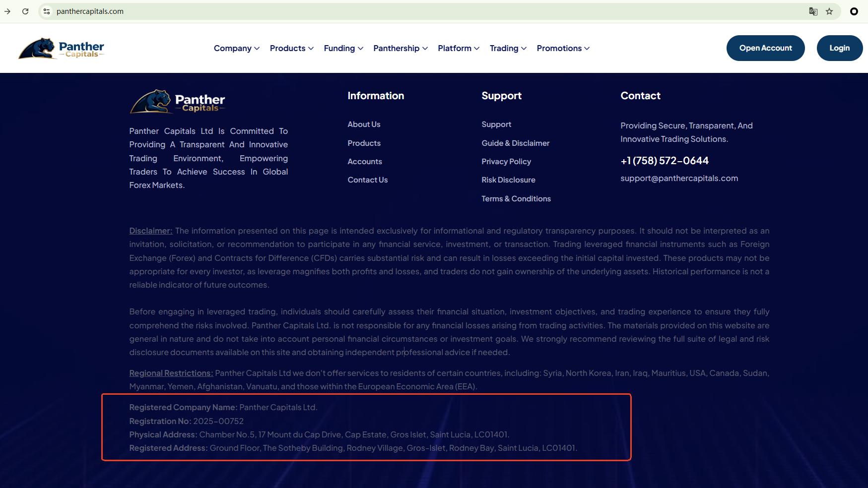Open the Terms & Conditions link
This screenshot has height=488, width=868.
pyautogui.click(x=516, y=199)
